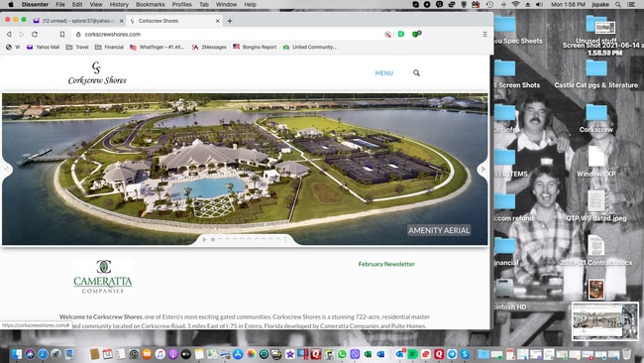This screenshot has width=644, height=363.
Task: Expand the website MENU
Action: pyautogui.click(x=384, y=73)
